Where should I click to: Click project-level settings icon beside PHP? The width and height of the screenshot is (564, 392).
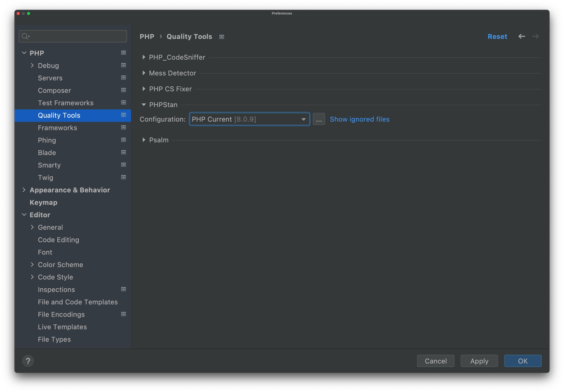(x=123, y=53)
